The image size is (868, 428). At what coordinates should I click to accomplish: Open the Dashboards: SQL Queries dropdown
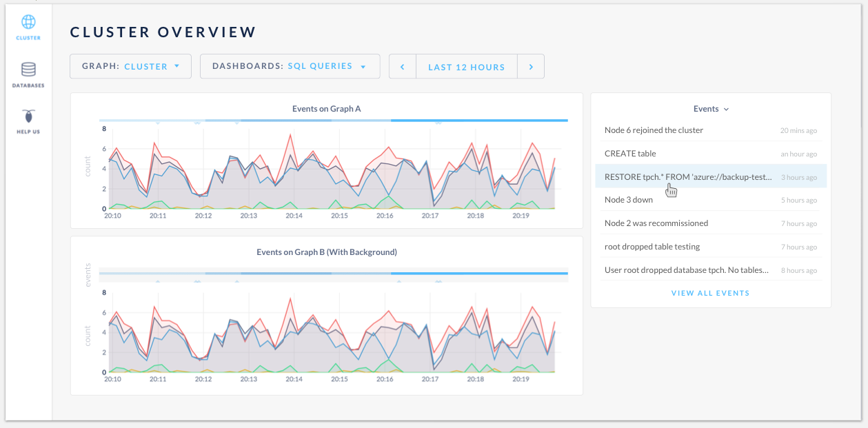pyautogui.click(x=290, y=67)
